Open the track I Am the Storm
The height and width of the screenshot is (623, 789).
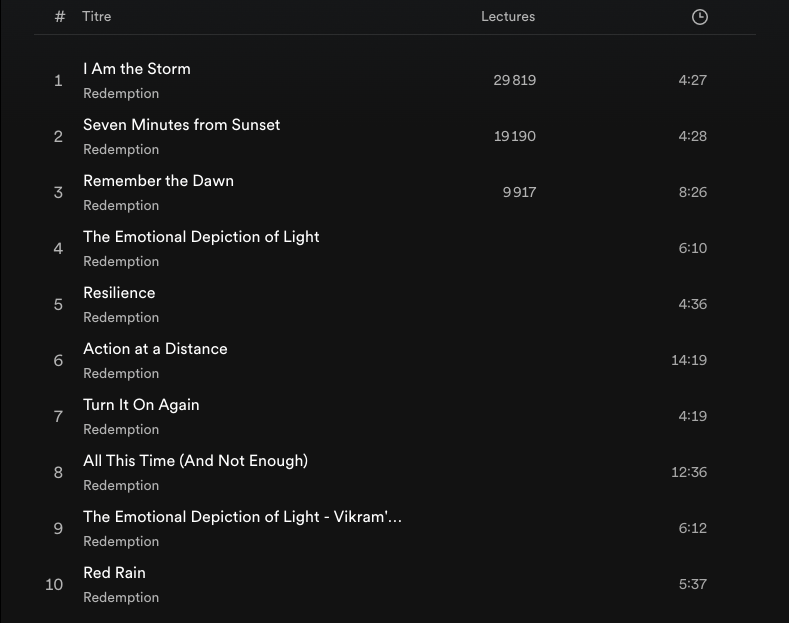click(136, 69)
